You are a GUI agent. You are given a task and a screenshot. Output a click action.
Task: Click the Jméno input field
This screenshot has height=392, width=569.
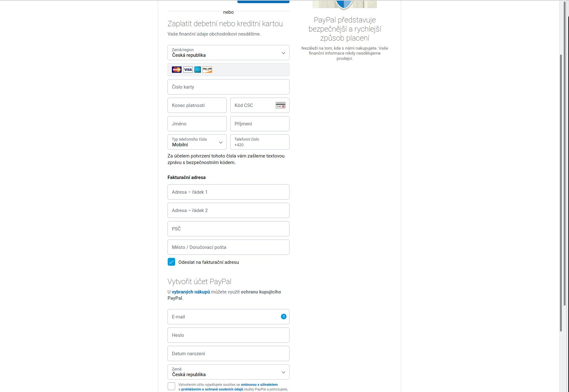coord(197,123)
